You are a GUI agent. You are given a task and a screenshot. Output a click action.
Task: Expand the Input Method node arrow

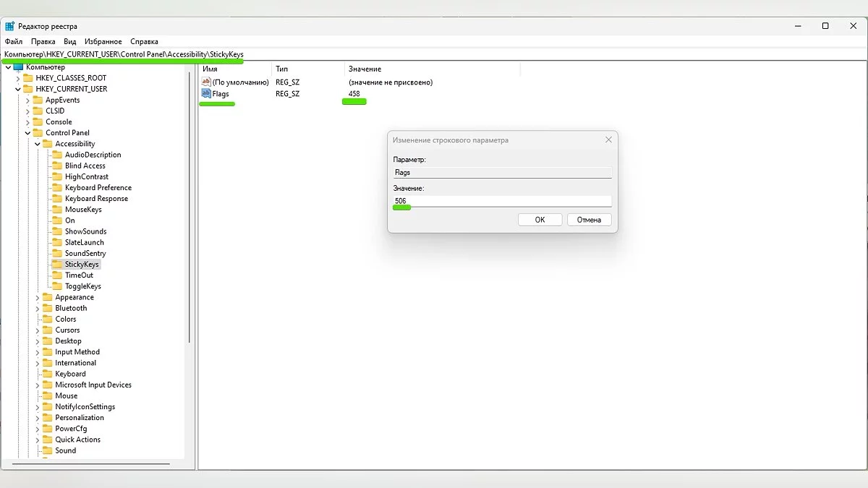38,352
